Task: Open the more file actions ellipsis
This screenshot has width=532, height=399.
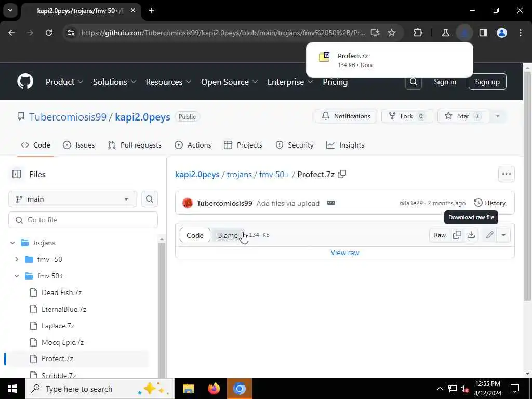Action: pos(506,174)
